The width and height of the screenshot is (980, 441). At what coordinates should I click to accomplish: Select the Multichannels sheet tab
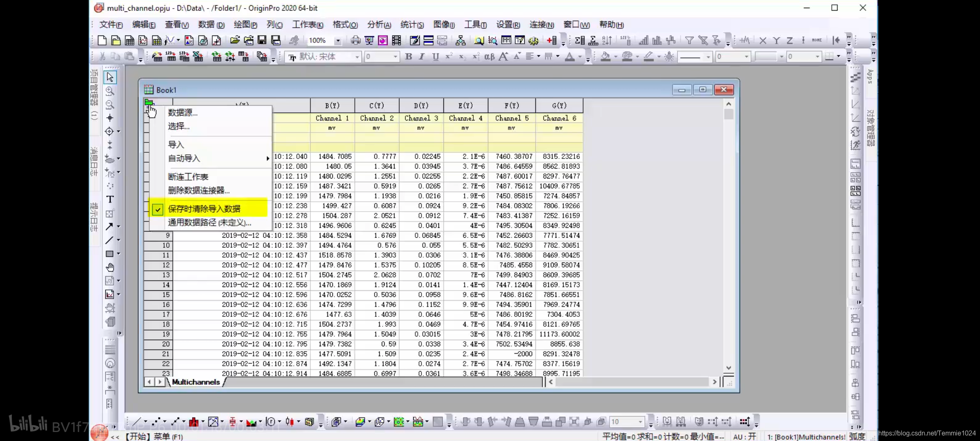(196, 382)
